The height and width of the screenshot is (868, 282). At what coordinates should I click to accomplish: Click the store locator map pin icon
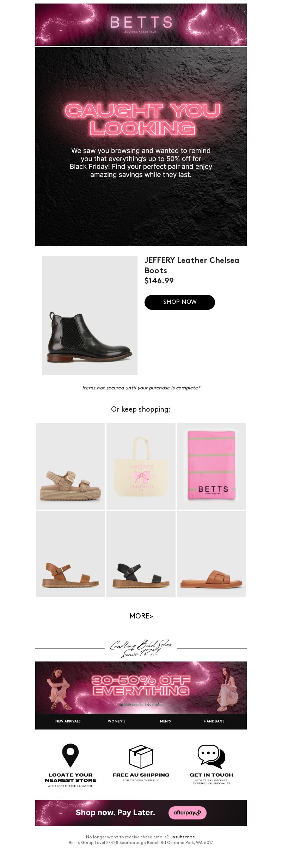click(x=70, y=755)
